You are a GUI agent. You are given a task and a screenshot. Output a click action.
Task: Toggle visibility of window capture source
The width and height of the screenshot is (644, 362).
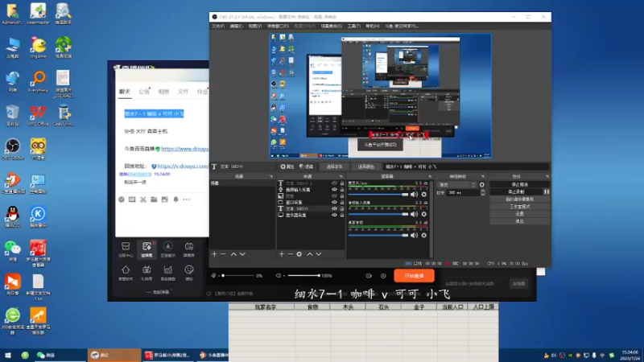point(334,202)
